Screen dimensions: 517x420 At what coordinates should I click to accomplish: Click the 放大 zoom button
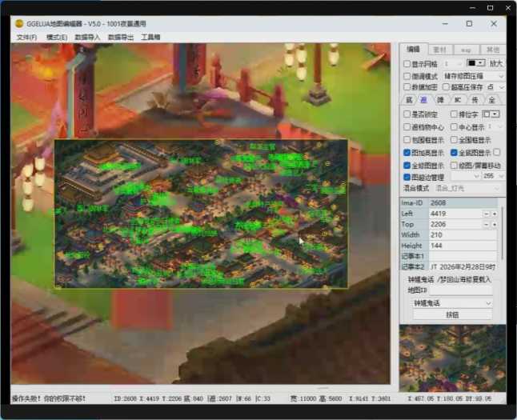(495, 63)
